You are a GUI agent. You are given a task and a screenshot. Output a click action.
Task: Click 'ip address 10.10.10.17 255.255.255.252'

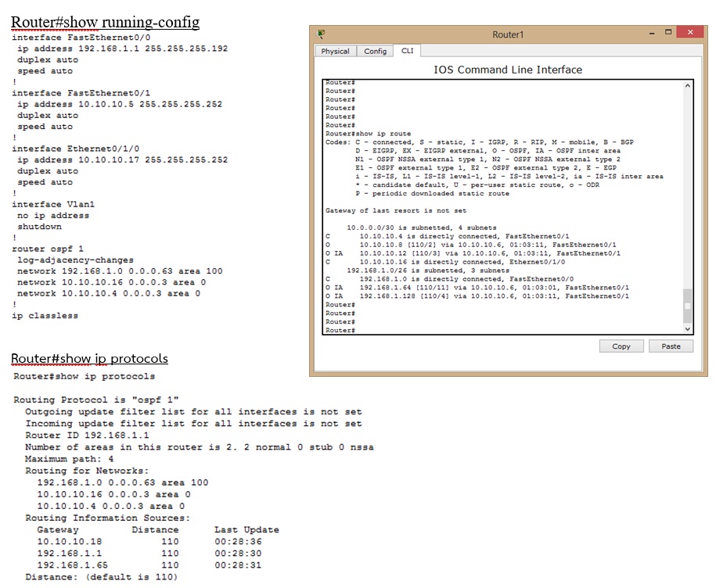click(122, 160)
